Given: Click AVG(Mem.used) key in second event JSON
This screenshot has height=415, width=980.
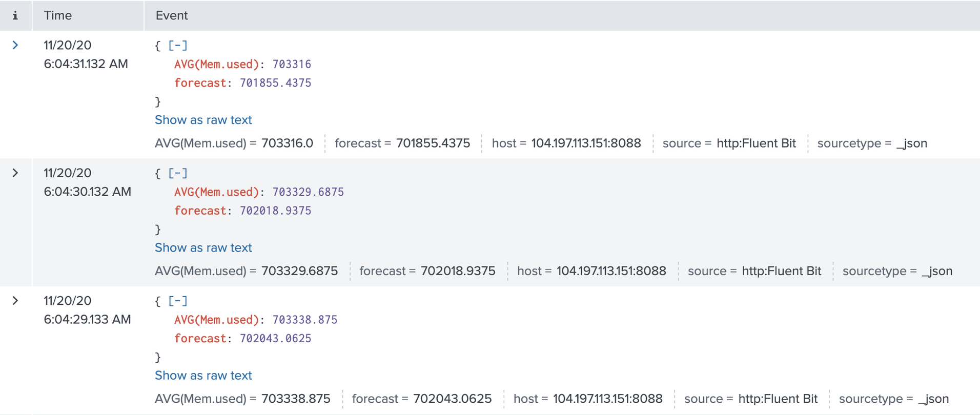Looking at the screenshot, I should (216, 192).
